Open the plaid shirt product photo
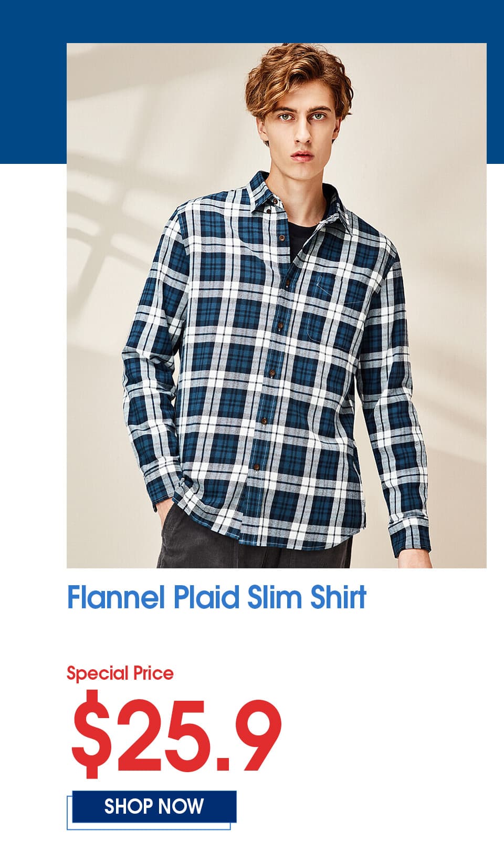The width and height of the screenshot is (504, 841). click(x=277, y=306)
